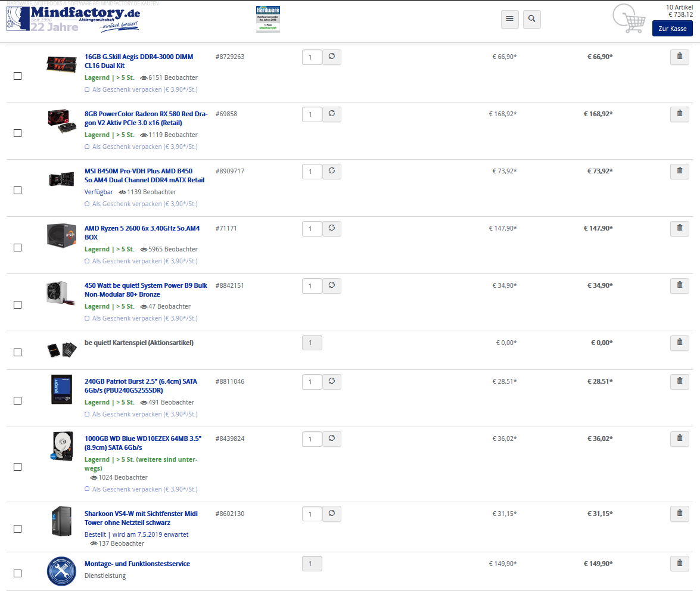Select the Patriot Burst SSD checkbox
Image resolution: width=700 pixels, height=594 pixels.
17,400
